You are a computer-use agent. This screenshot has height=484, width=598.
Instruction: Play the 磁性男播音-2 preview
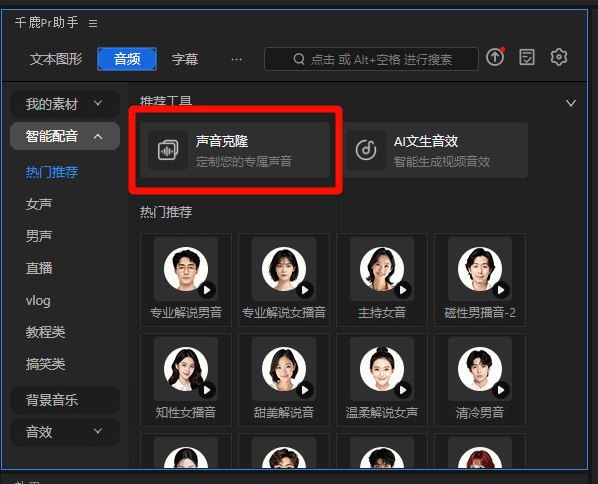pyautogui.click(x=501, y=290)
